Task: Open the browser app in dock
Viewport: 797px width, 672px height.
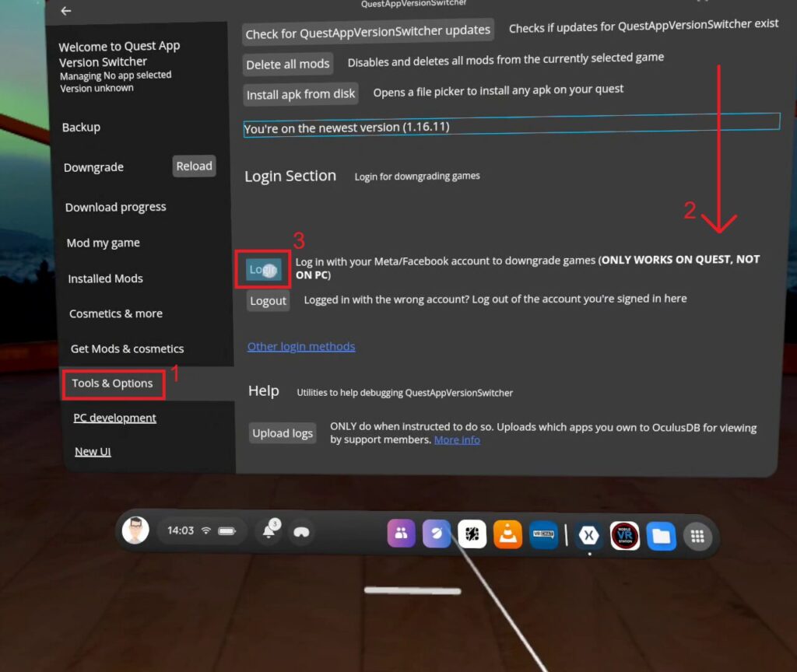Action: coord(437,534)
